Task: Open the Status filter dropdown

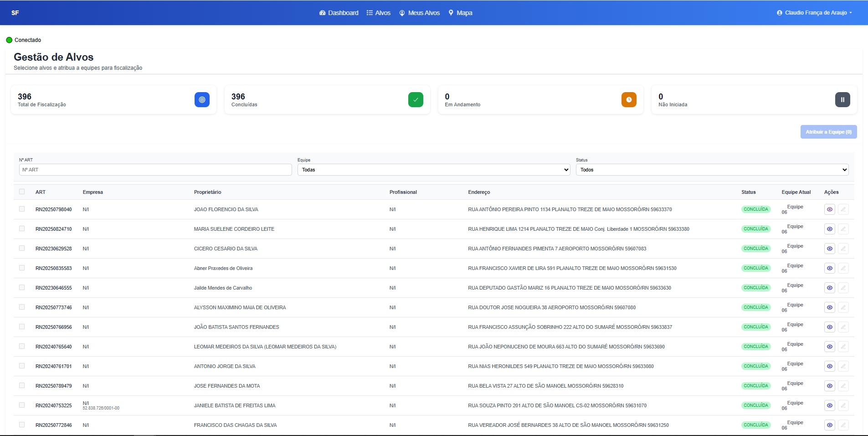Action: [x=712, y=170]
